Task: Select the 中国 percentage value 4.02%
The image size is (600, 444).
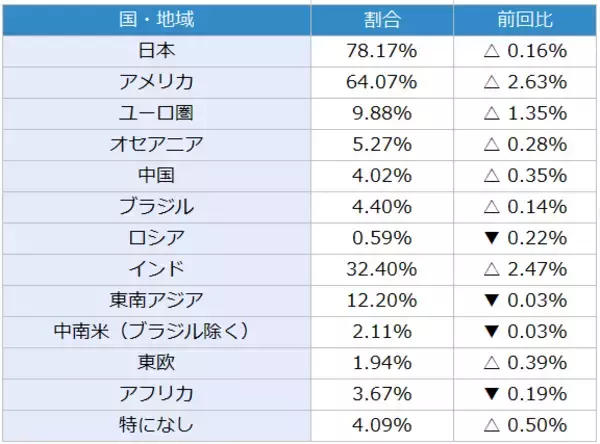Action: pyautogui.click(x=381, y=175)
